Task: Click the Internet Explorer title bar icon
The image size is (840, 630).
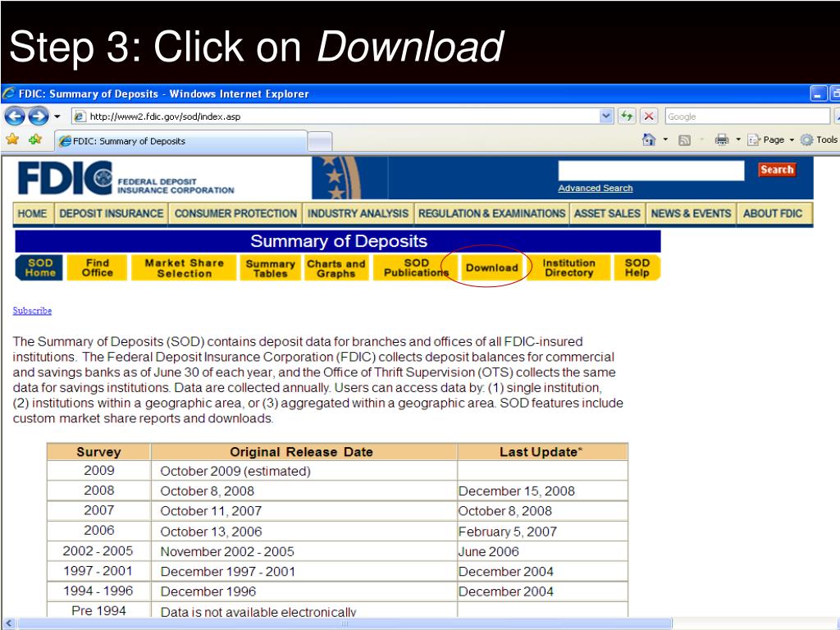Action: pyautogui.click(x=8, y=94)
